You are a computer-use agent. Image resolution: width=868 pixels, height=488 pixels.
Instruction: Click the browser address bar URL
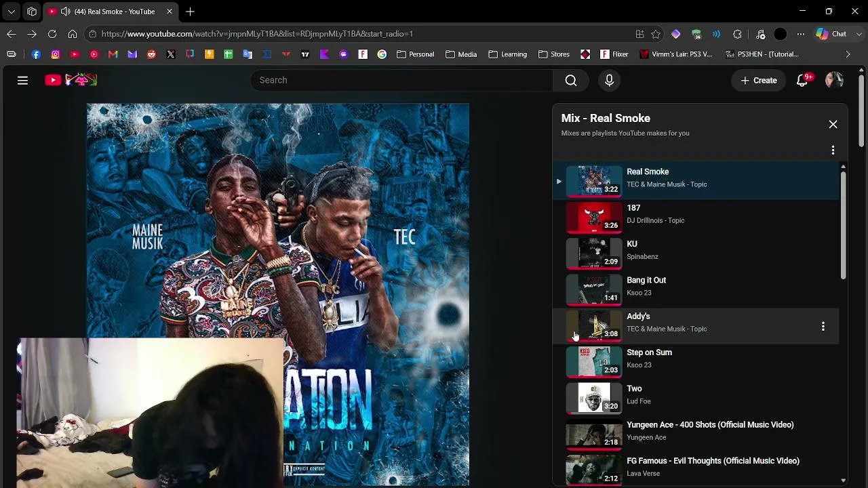(257, 34)
